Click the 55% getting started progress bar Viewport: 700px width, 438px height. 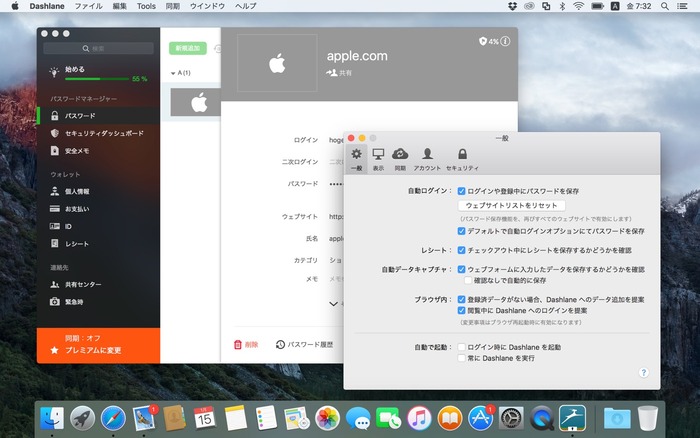(97, 79)
